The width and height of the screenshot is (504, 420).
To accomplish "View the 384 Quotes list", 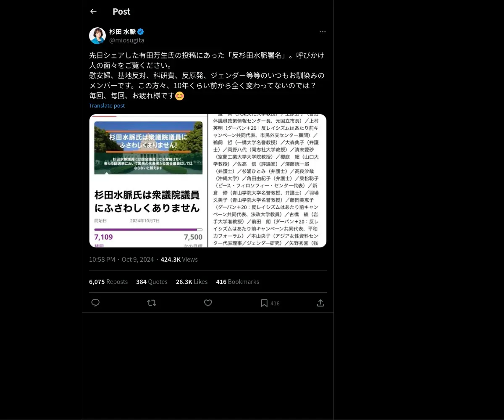I will tap(152, 281).
